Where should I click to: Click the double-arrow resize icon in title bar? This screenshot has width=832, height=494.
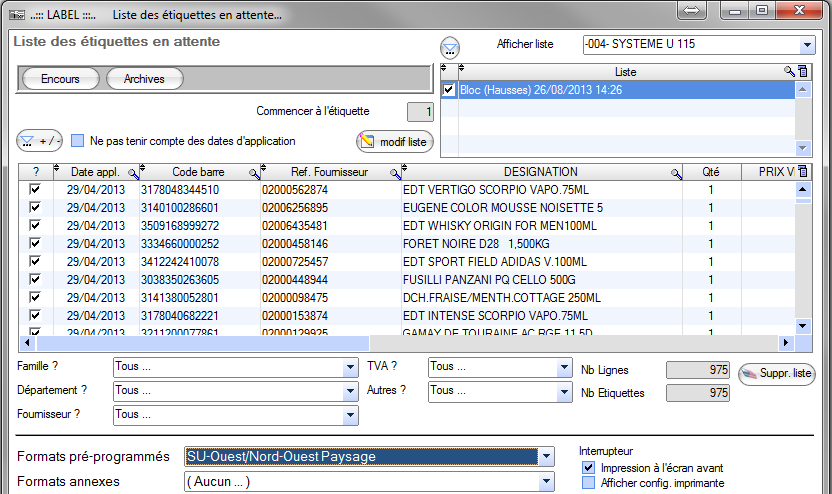(690, 11)
